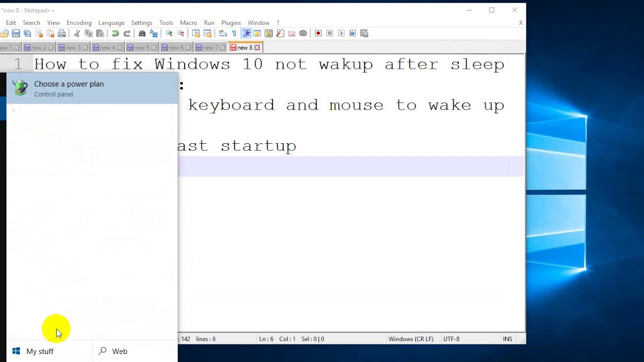The image size is (644, 362).
Task: Click the Stop Recording macro icon
Action: (x=330, y=33)
